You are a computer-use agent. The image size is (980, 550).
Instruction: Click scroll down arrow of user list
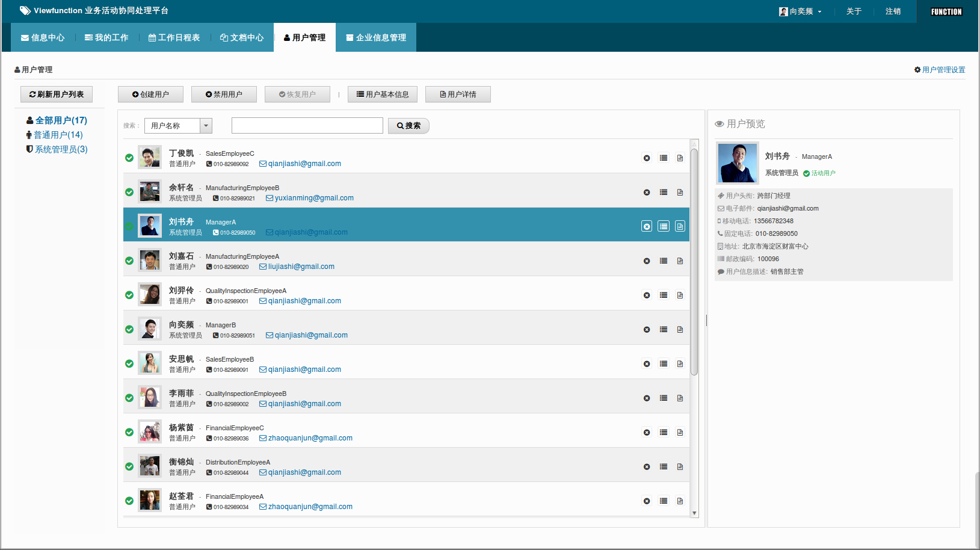pyautogui.click(x=694, y=513)
